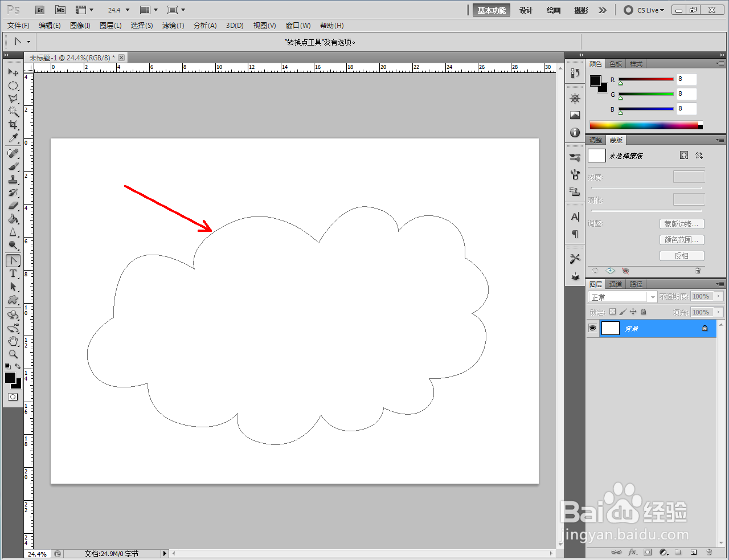The height and width of the screenshot is (560, 729).
Task: Switch to the 色板 tab
Action: click(616, 64)
